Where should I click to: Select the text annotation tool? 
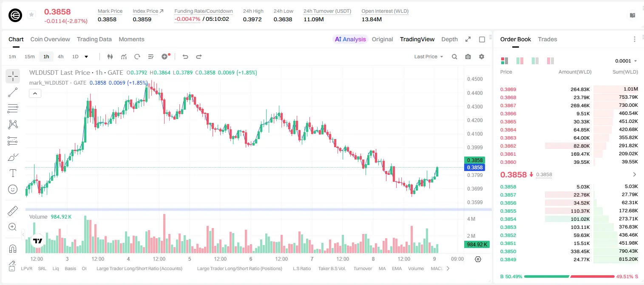pos(13,173)
